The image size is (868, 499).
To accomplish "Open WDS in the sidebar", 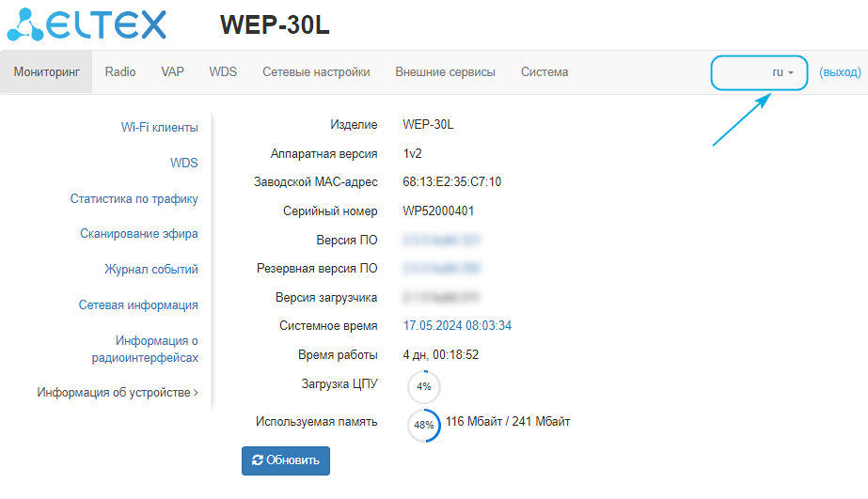I will pos(183,163).
